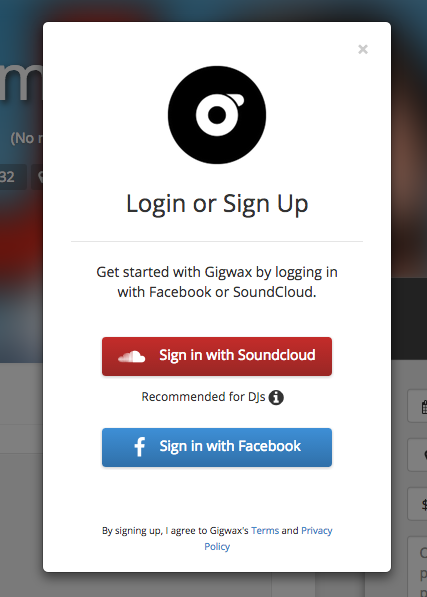Click the Facebook f logo icon
Screen dimensions: 427x597
point(140,447)
